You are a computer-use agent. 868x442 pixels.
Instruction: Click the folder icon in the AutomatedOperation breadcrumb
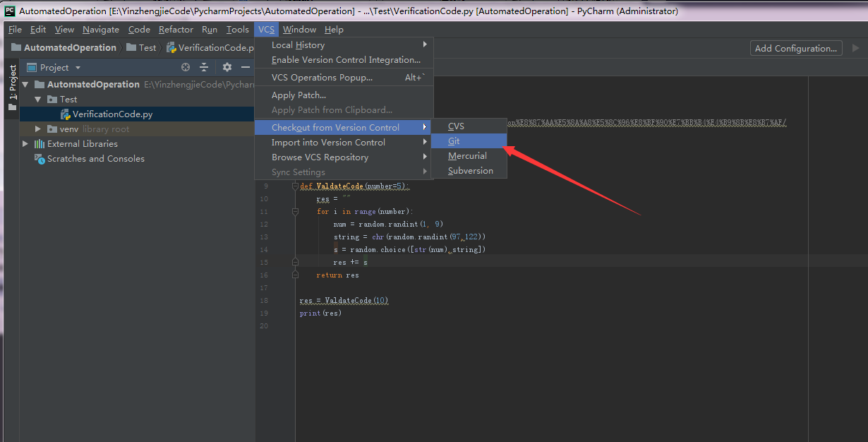click(x=16, y=47)
